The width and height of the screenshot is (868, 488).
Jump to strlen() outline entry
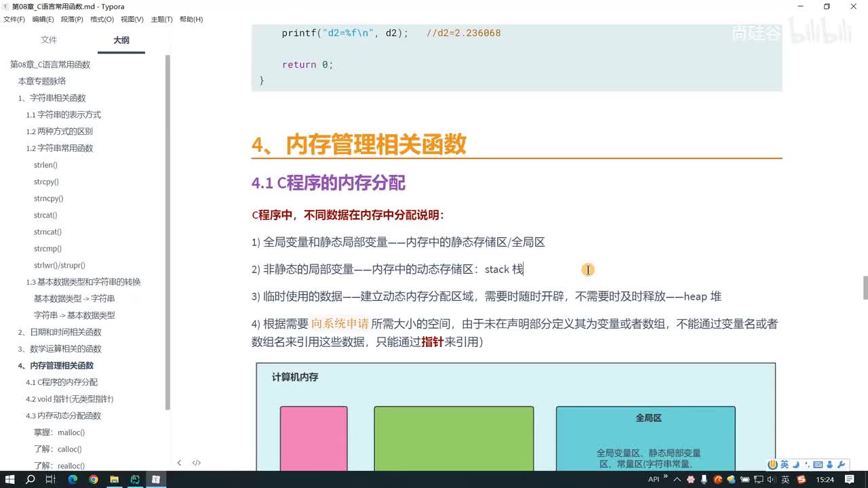tap(45, 165)
